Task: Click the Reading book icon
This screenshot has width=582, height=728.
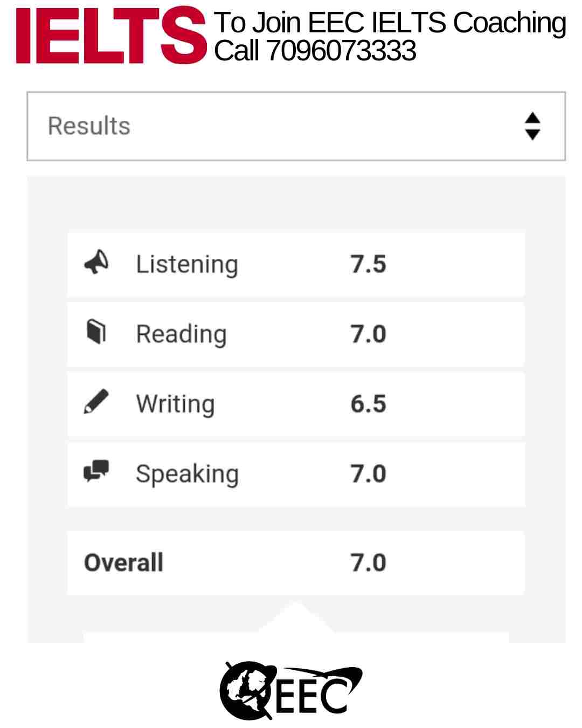Action: [96, 332]
